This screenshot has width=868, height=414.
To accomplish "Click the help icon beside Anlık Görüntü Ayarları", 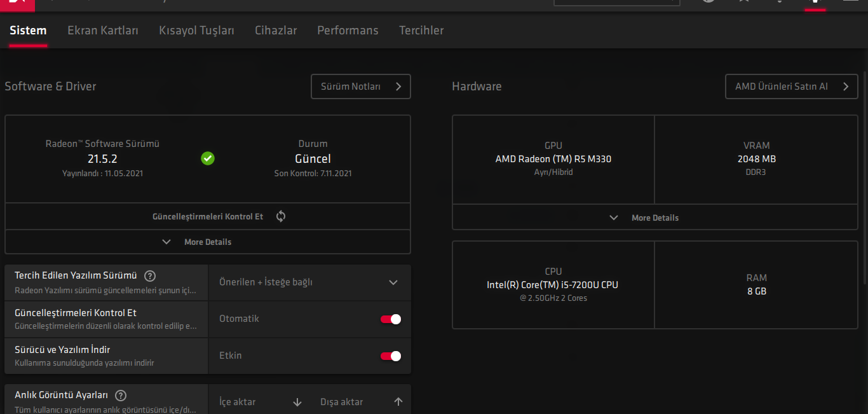I will (x=121, y=396).
